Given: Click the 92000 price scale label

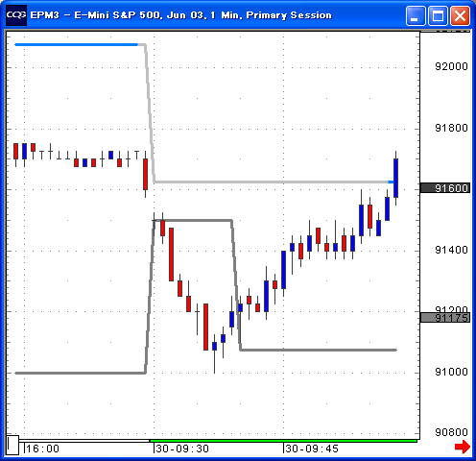Looking at the screenshot, I should click(451, 66).
